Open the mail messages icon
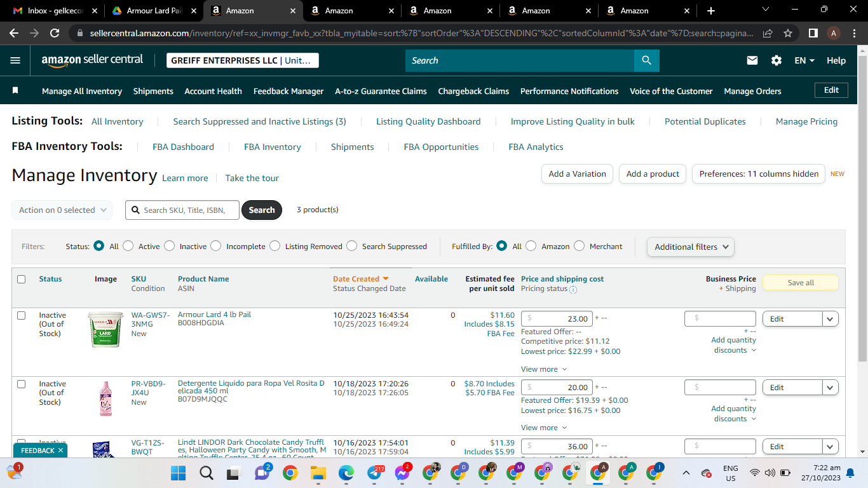Image resolution: width=868 pixels, height=488 pixels. pyautogui.click(x=752, y=60)
